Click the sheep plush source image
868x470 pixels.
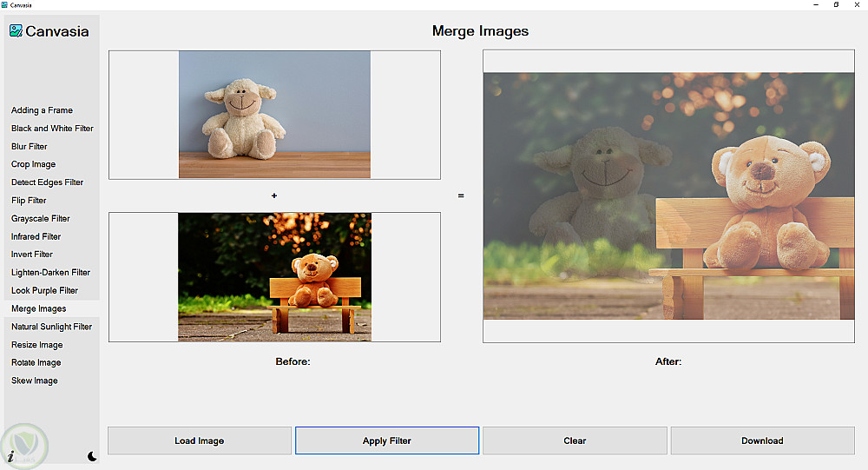(274, 115)
